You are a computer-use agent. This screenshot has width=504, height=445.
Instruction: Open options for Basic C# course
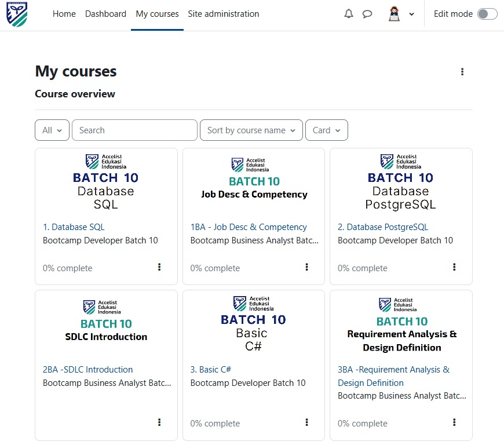[306, 422]
